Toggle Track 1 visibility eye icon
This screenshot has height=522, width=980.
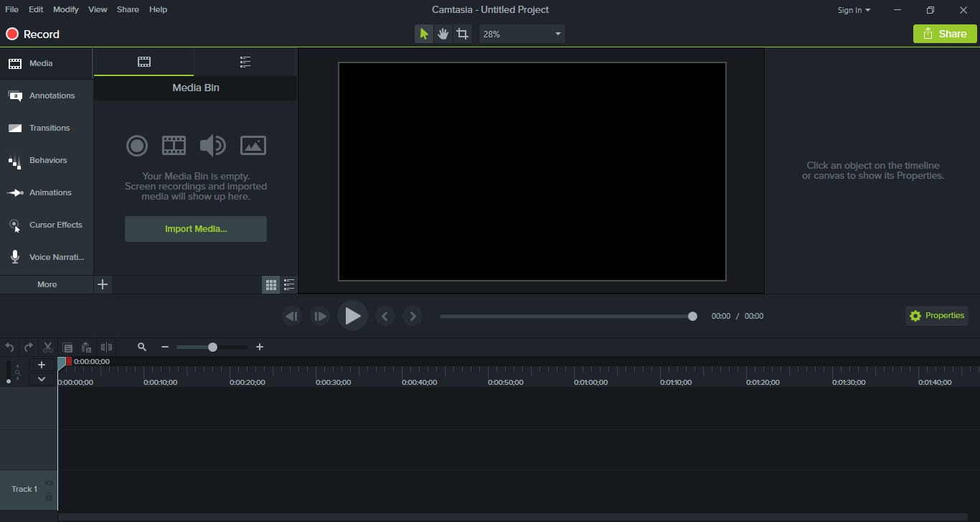(49, 483)
